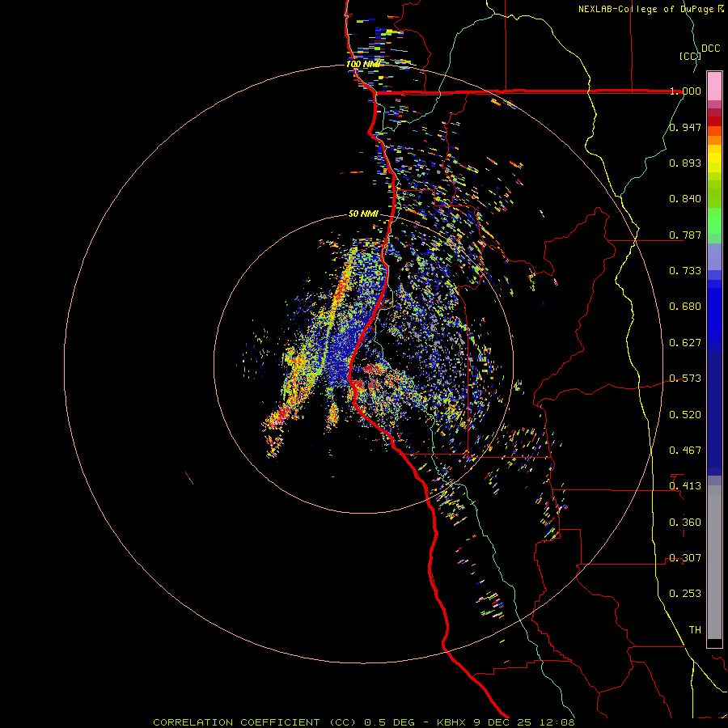Click the 0.360 color scale value
This screenshot has height=728, width=728.
click(685, 523)
